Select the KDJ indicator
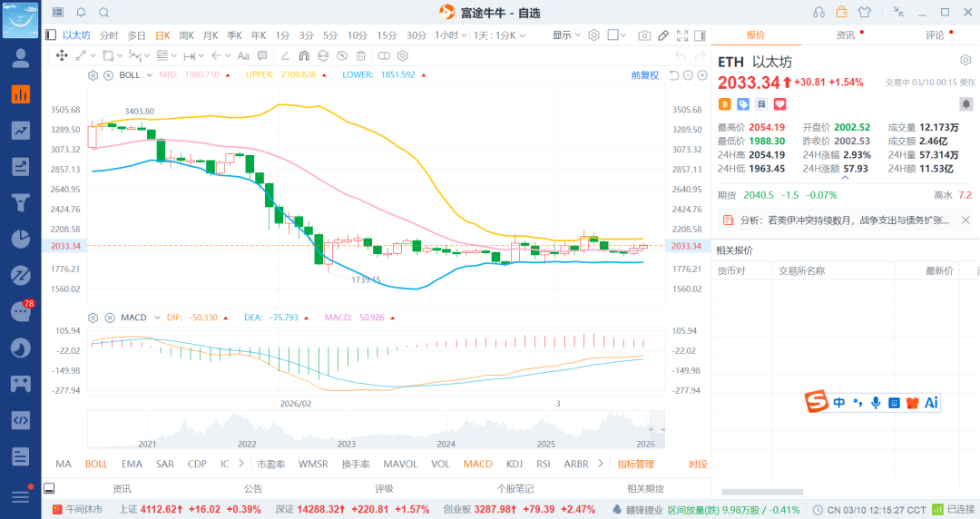 click(x=514, y=464)
